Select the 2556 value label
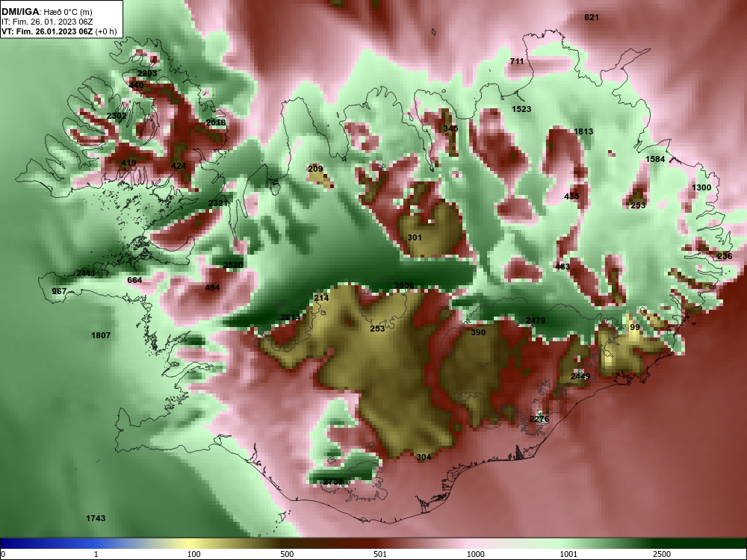 click(x=404, y=286)
